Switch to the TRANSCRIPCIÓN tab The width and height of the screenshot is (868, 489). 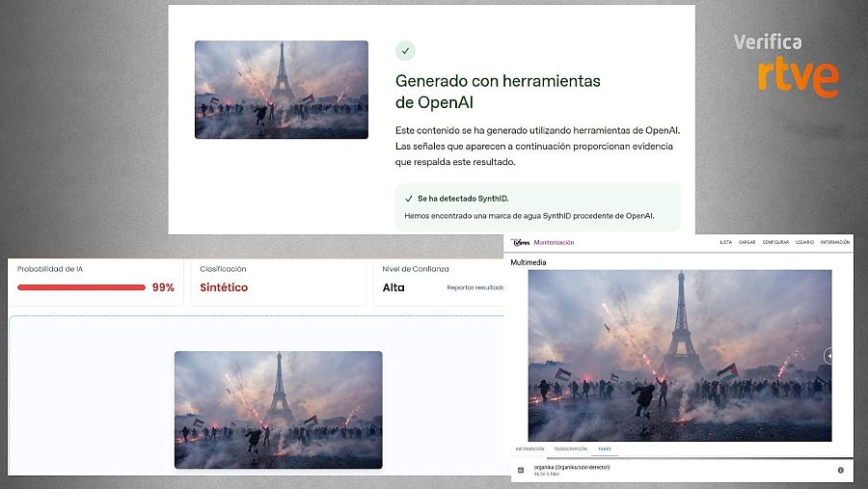[570, 449]
